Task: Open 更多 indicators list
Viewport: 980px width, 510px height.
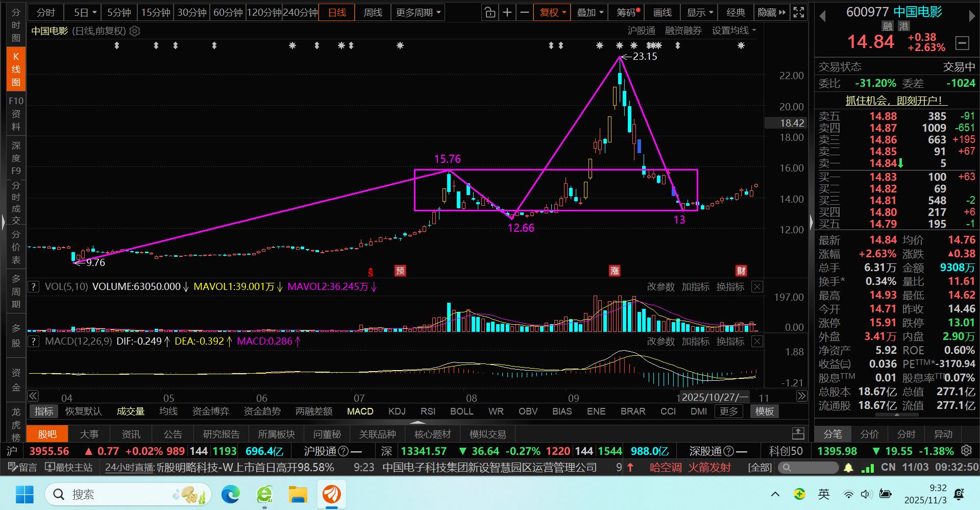Action: [x=729, y=411]
